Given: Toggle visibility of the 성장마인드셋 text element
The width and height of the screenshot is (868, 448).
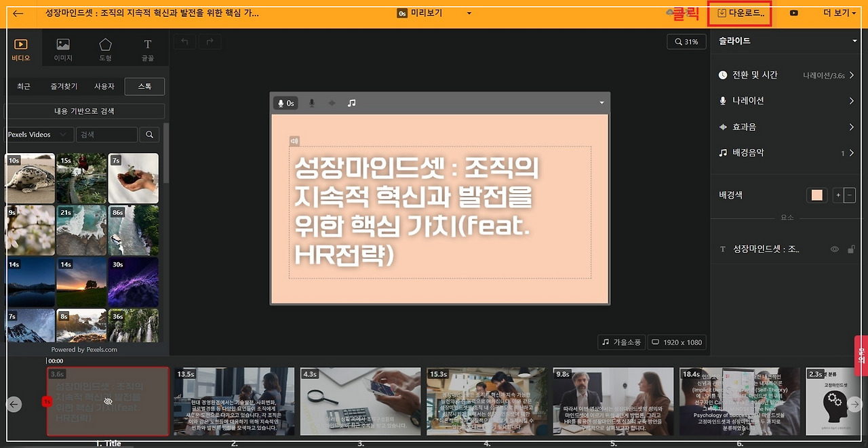Looking at the screenshot, I should tap(835, 249).
